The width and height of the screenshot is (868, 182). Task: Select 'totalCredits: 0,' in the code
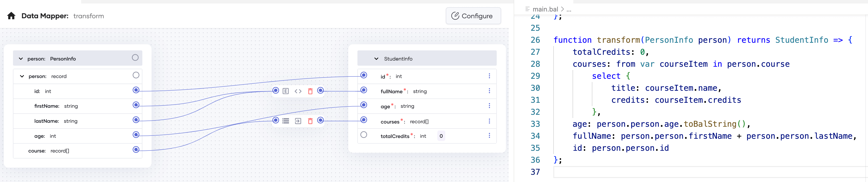[x=611, y=52]
